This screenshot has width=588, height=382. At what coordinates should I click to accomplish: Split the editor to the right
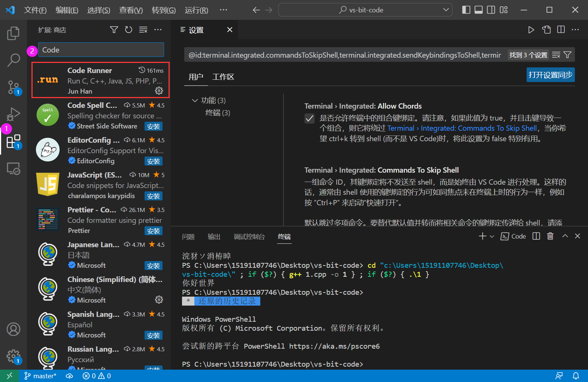(561, 30)
